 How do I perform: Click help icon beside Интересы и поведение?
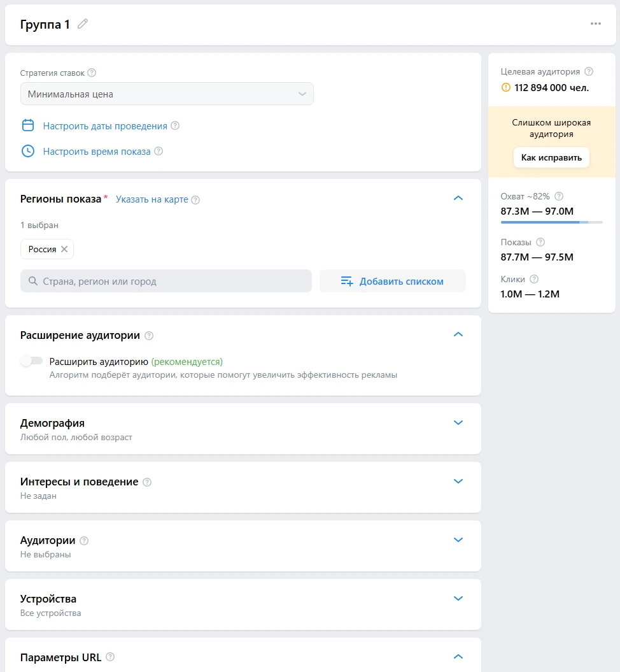(x=147, y=482)
